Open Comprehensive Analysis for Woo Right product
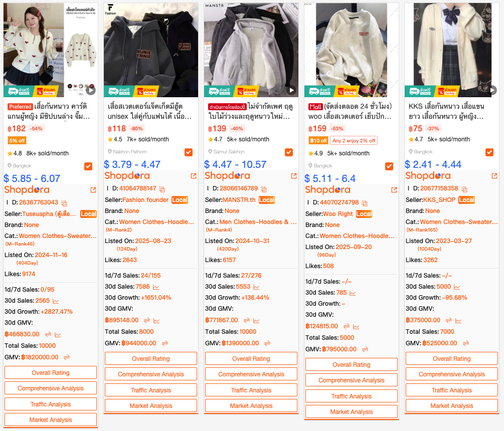504x431 pixels. click(x=352, y=380)
